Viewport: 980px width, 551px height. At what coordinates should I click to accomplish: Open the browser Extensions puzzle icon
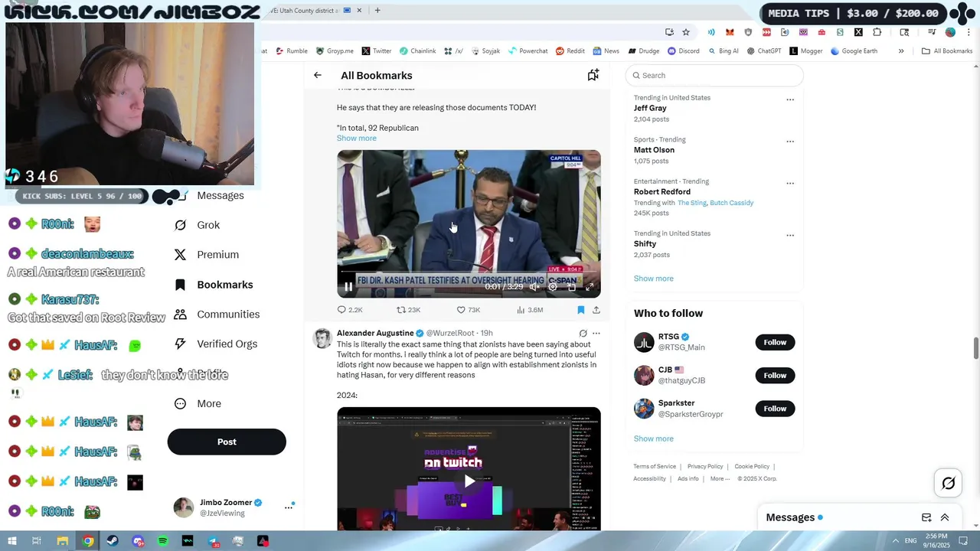[877, 32]
